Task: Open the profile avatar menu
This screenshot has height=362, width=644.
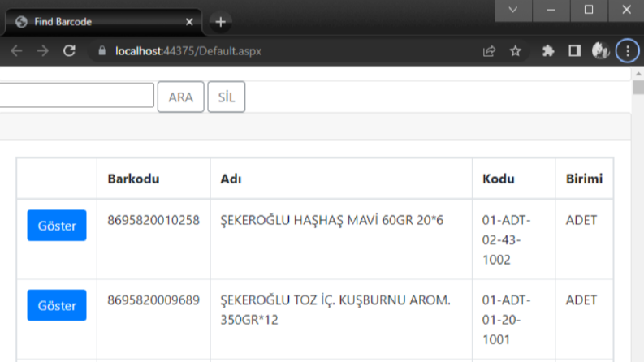Action: [600, 51]
